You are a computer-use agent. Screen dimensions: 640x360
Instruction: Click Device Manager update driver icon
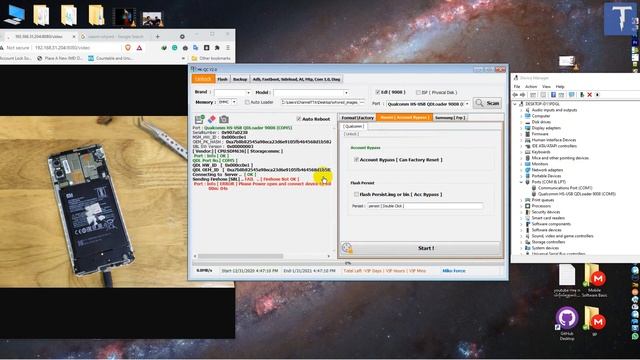point(582,95)
